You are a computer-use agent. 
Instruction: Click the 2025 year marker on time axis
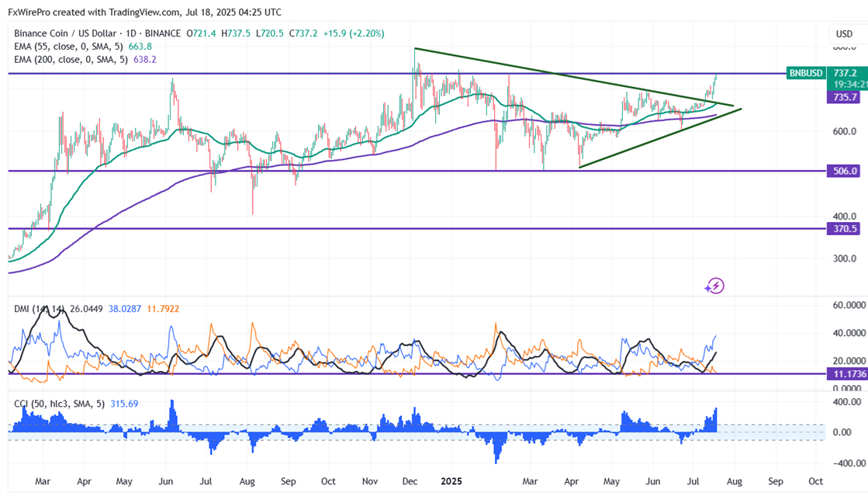pos(451,481)
